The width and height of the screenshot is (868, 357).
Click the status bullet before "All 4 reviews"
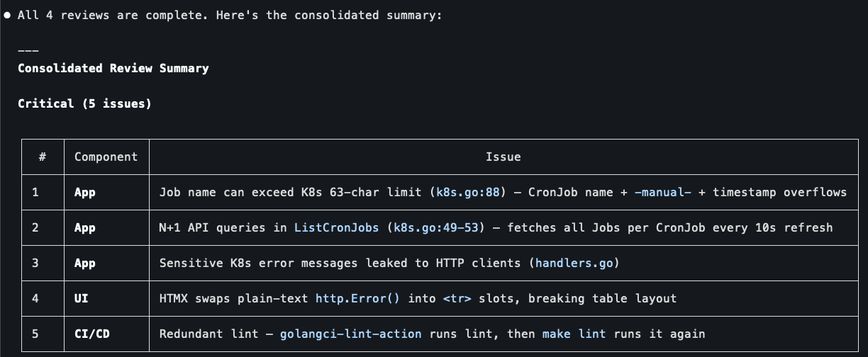[x=7, y=16]
